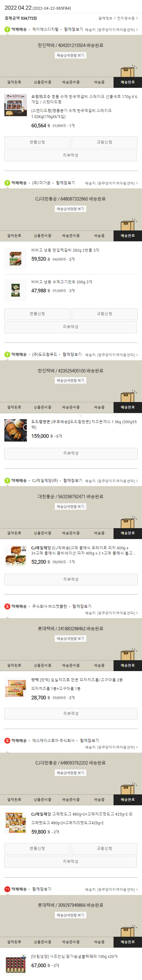Select the 상품준비중 step under CJ대한통운 648087332960
The height and width of the screenshot is (980, 142).
pos(42,236)
